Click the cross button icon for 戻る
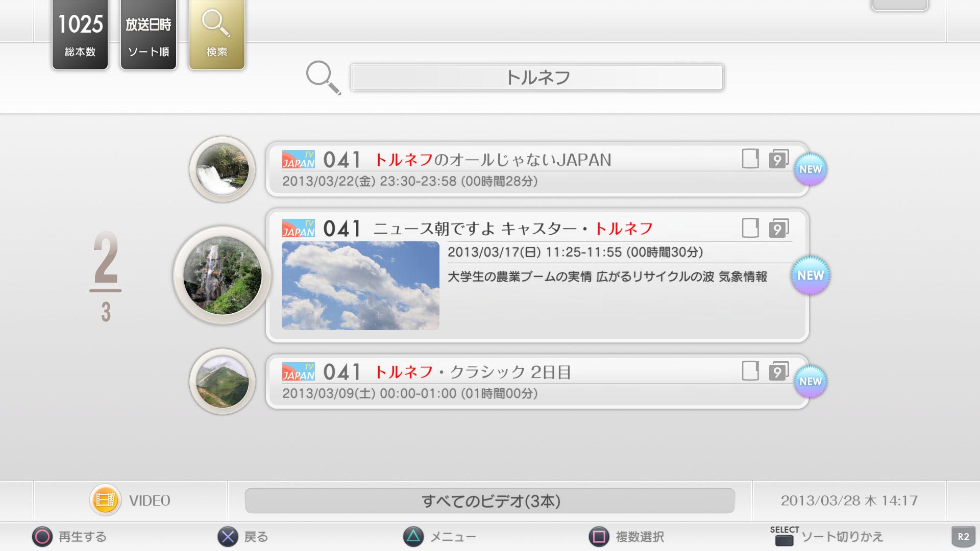The image size is (980, 551). [x=228, y=537]
